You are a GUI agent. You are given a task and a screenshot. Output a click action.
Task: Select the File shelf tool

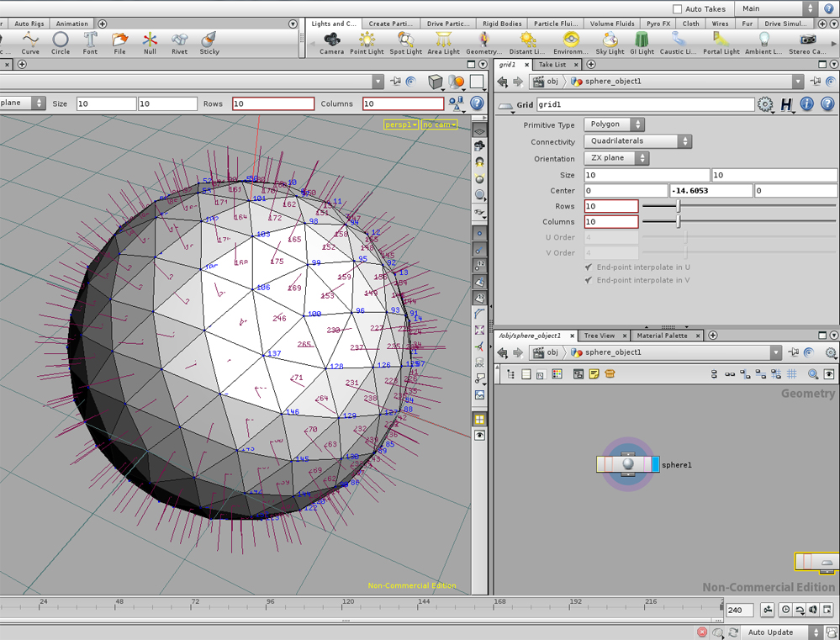coord(119,44)
